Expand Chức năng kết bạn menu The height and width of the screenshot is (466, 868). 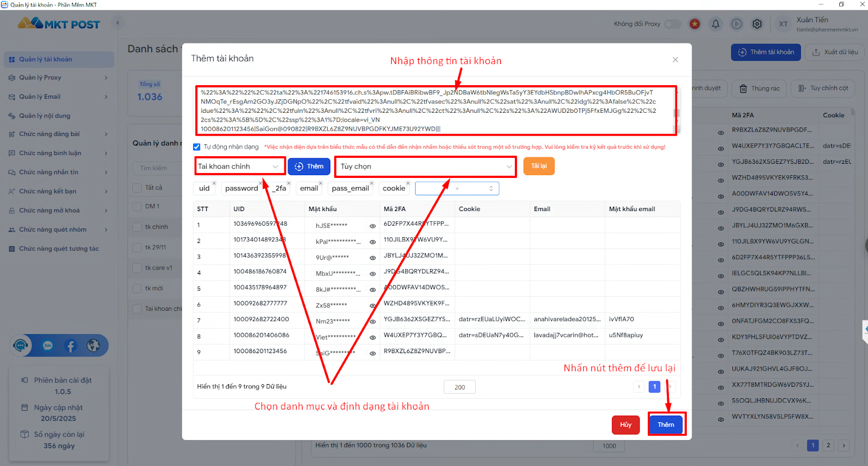[59, 191]
